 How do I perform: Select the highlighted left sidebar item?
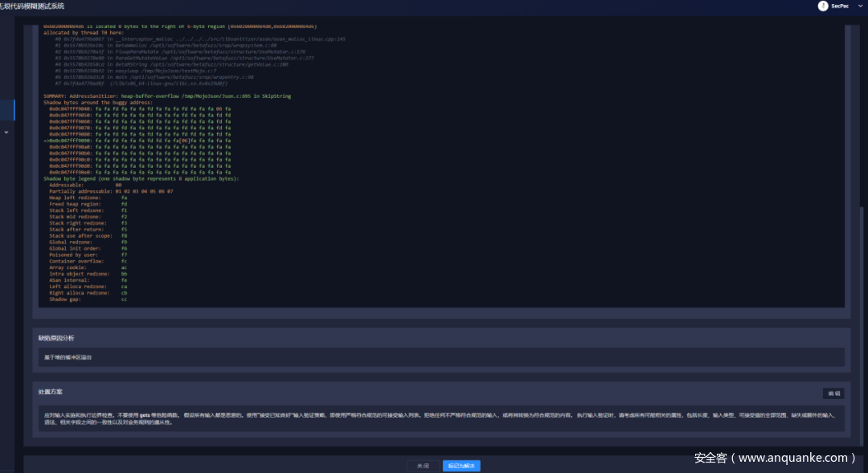[7, 110]
